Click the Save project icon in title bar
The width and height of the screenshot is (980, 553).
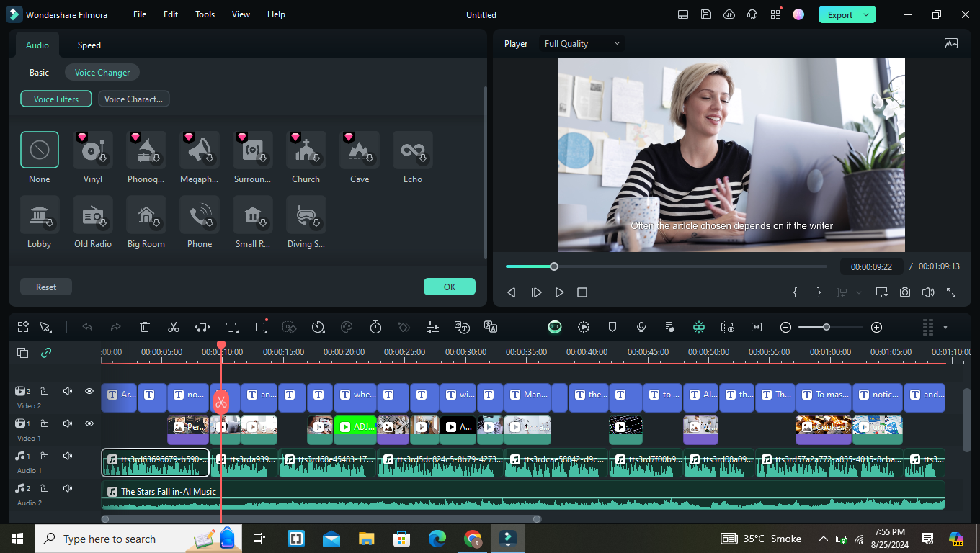tap(706, 14)
